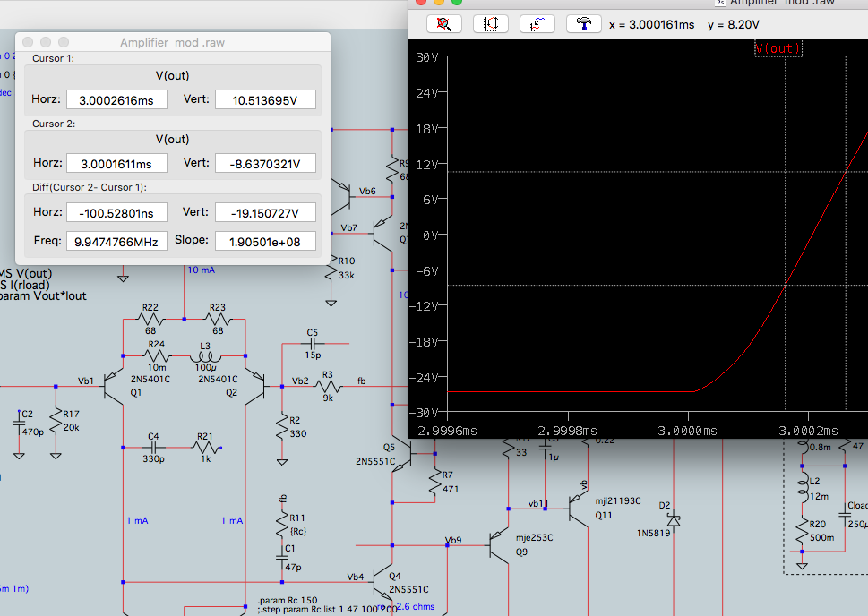Click the 2.9998ms time axis label

click(567, 431)
